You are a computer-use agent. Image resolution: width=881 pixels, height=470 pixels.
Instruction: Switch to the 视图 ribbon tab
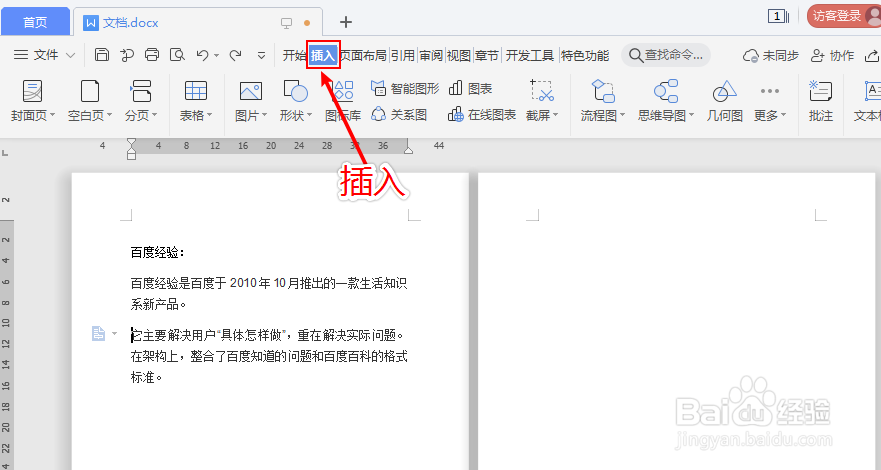pos(458,55)
